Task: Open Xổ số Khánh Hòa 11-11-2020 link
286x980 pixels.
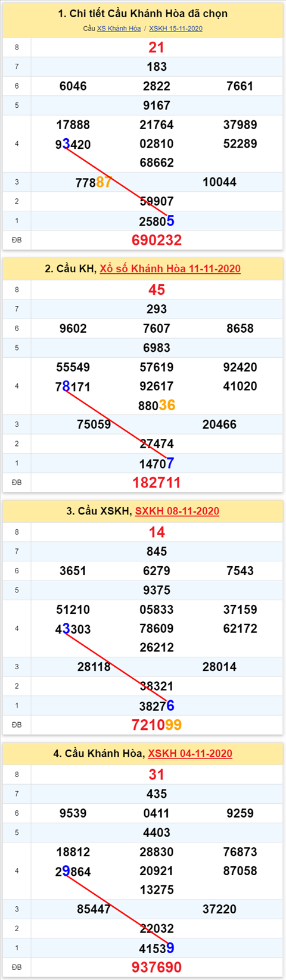Action: point(170,269)
